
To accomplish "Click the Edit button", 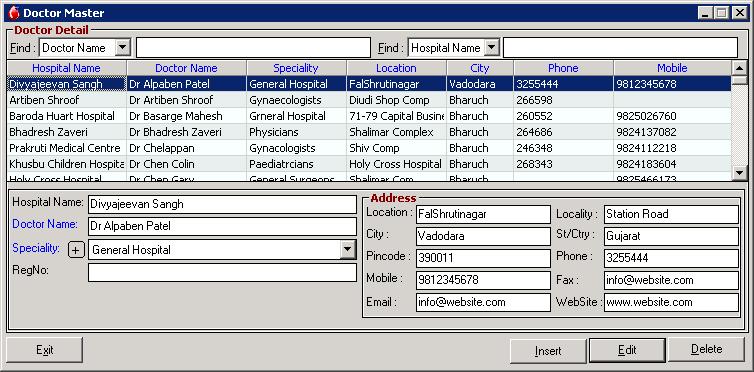I will pos(627,350).
